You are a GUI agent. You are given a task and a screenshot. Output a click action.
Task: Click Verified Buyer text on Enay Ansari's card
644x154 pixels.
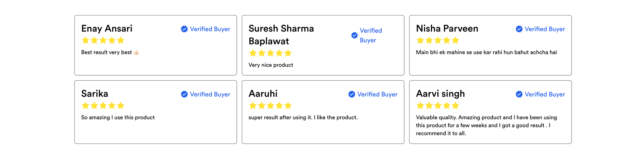coord(210,29)
